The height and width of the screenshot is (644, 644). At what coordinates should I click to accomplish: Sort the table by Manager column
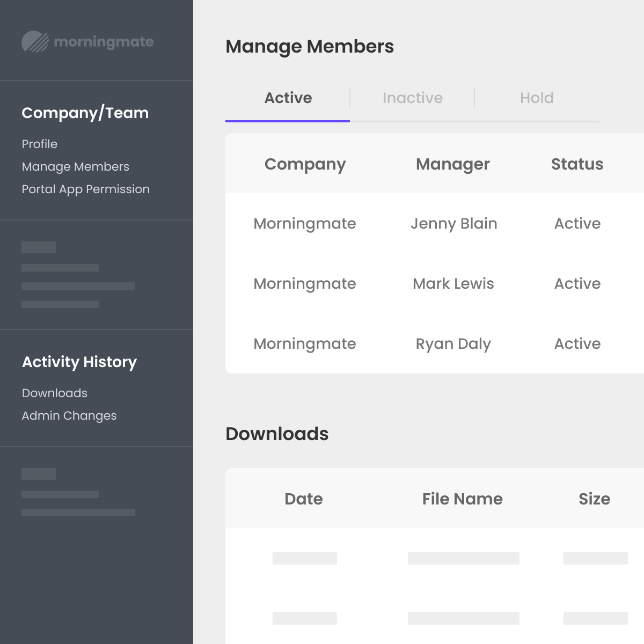[452, 164]
